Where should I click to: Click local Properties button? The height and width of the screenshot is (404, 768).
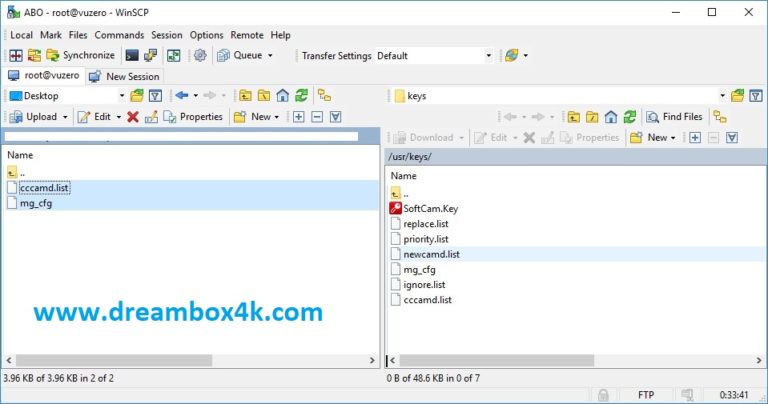pyautogui.click(x=193, y=117)
